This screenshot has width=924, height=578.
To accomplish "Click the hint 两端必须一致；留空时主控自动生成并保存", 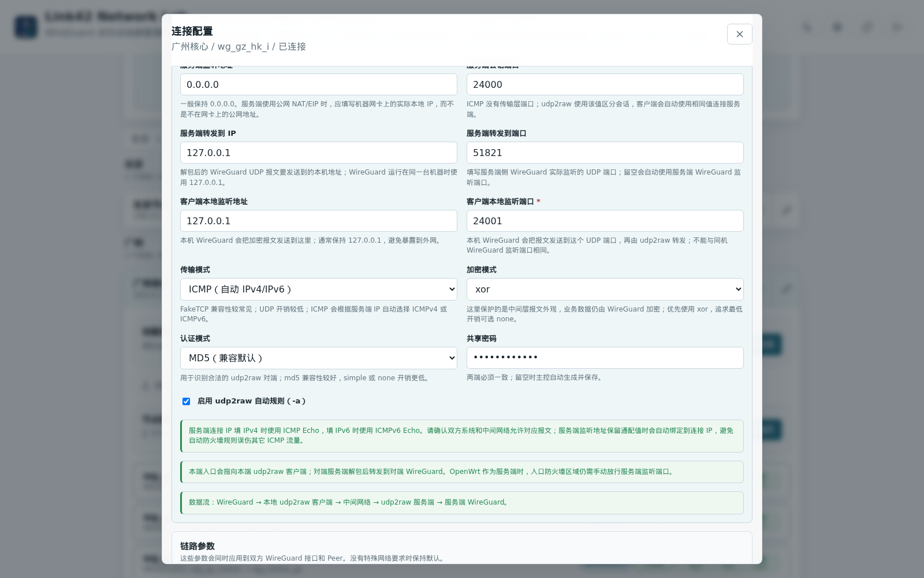I will pos(536,377).
